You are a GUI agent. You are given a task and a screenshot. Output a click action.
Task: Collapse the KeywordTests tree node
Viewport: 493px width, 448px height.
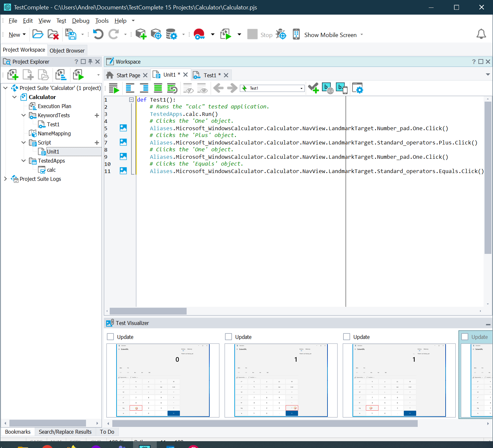(x=23, y=115)
